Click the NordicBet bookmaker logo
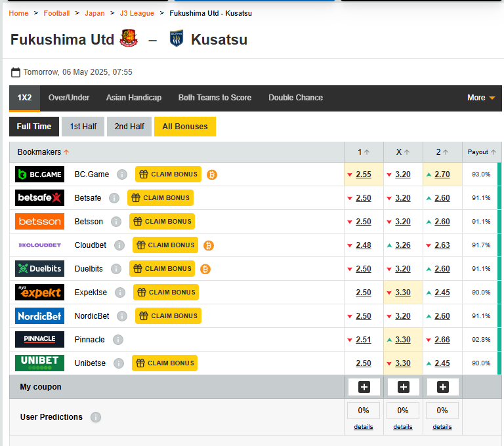The width and height of the screenshot is (504, 446). [39, 316]
